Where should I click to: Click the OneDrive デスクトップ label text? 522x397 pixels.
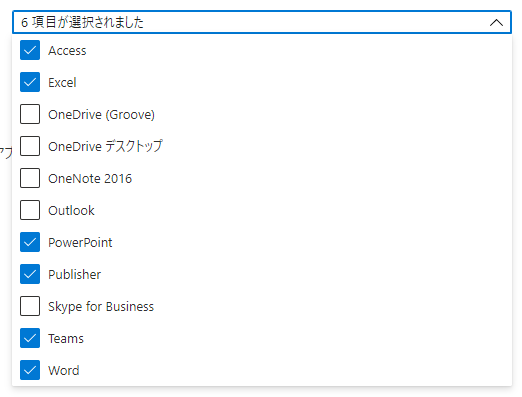click(105, 146)
